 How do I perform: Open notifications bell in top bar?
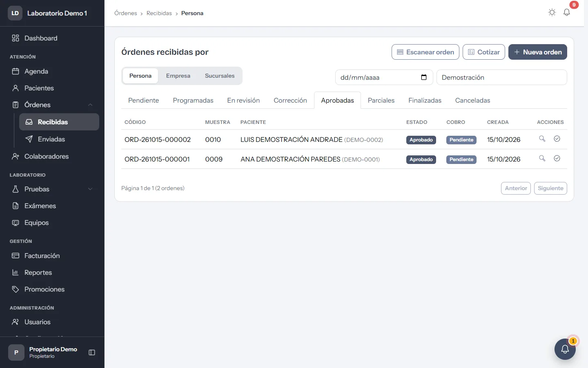point(567,12)
